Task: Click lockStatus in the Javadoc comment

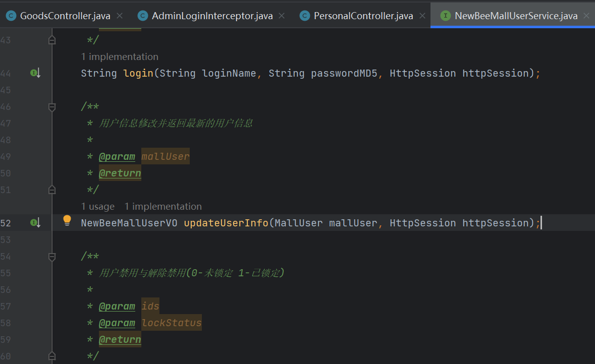Action: (172, 323)
